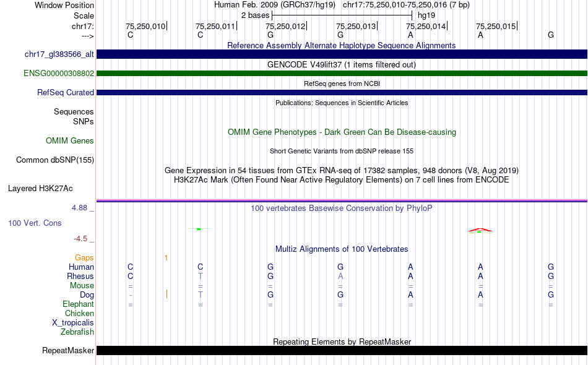Select the Rhesus species label

tap(80, 276)
